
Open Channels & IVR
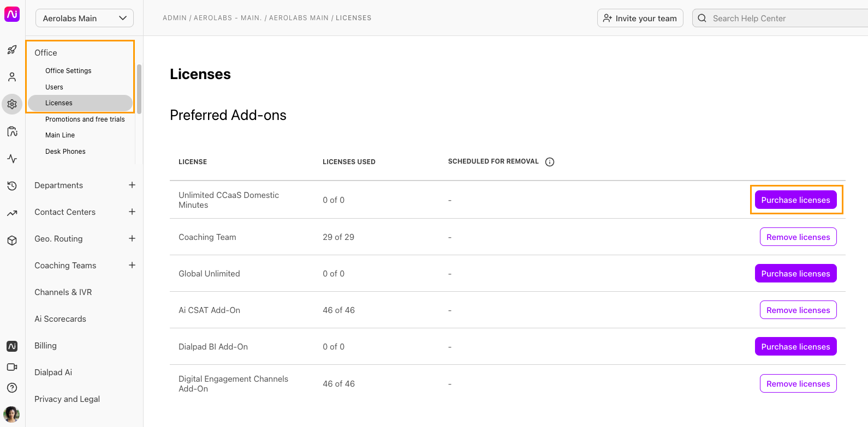point(63,292)
